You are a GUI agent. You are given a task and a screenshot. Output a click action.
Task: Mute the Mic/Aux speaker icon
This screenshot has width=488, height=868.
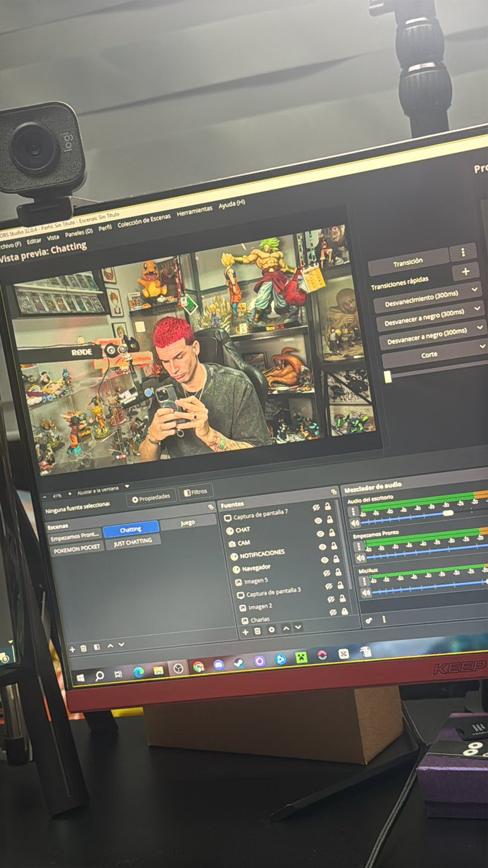pyautogui.click(x=367, y=592)
